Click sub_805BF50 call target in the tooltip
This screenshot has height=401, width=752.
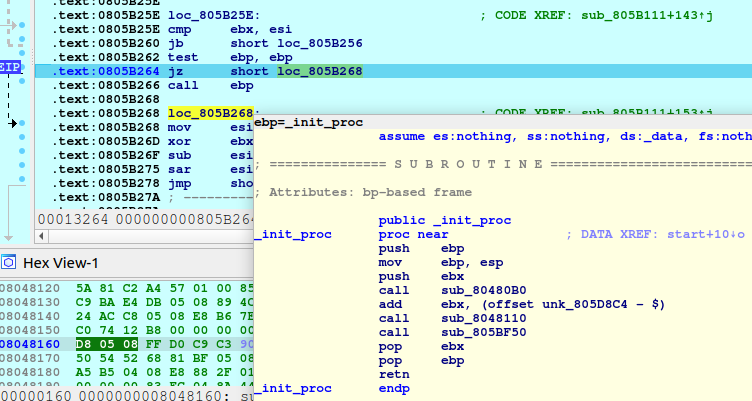[x=483, y=332]
